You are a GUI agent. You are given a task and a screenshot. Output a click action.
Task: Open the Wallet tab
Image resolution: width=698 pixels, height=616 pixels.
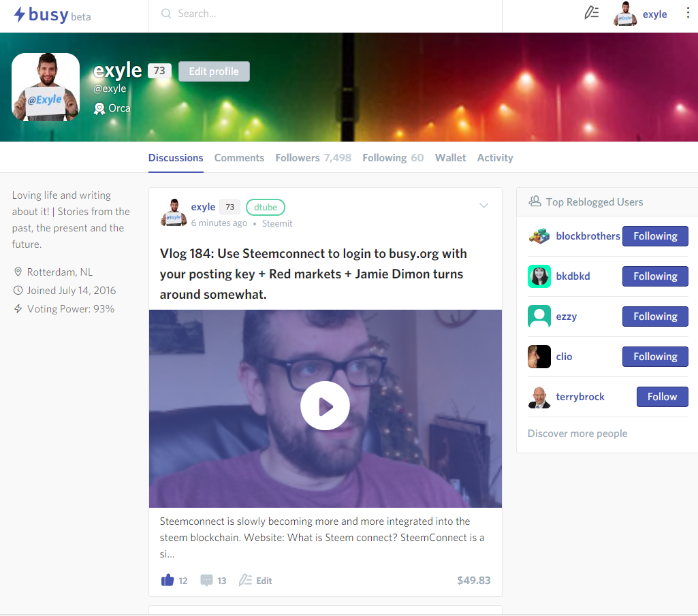click(x=450, y=158)
